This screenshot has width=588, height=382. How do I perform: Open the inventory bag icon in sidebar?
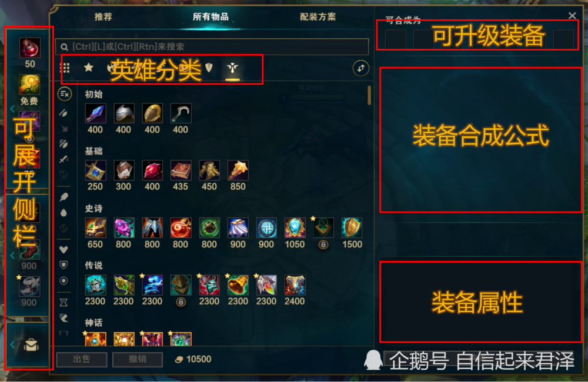click(31, 345)
